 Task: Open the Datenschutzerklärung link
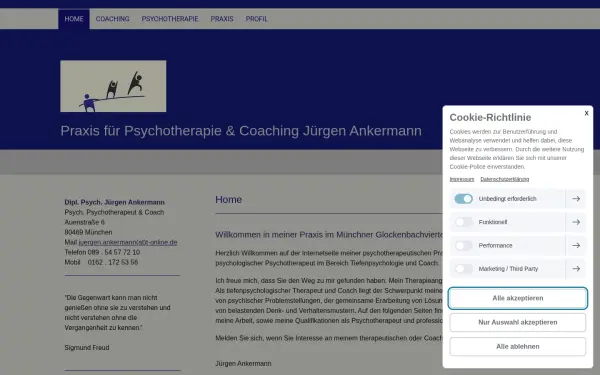505,179
